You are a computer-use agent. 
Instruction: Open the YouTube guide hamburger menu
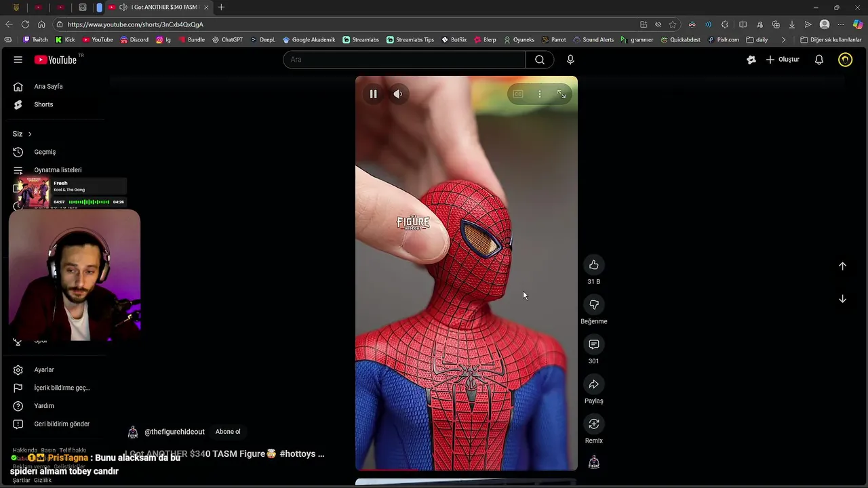[18, 60]
